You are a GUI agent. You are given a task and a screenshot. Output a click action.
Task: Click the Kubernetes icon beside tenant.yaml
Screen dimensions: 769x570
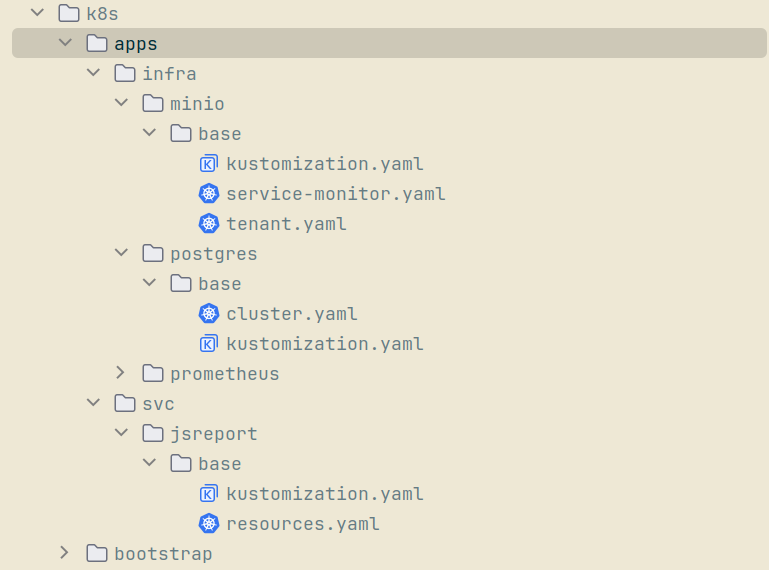[208, 224]
